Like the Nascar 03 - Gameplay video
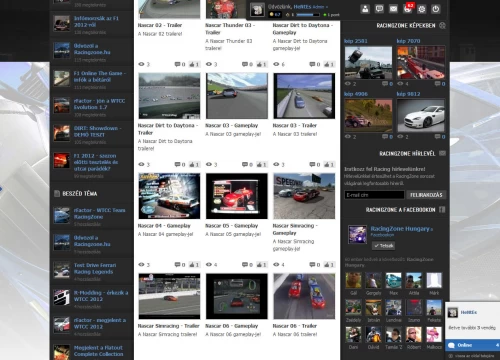 [261, 164]
